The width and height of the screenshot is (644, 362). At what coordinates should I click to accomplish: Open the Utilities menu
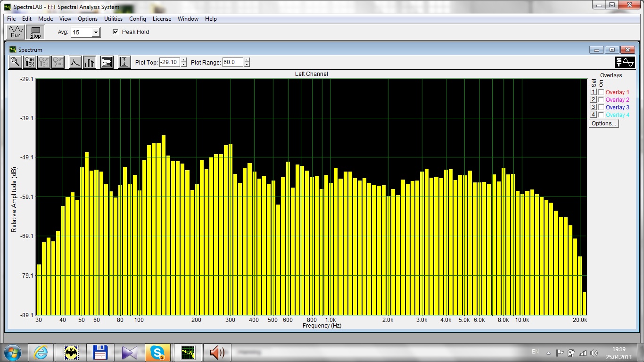tap(113, 19)
